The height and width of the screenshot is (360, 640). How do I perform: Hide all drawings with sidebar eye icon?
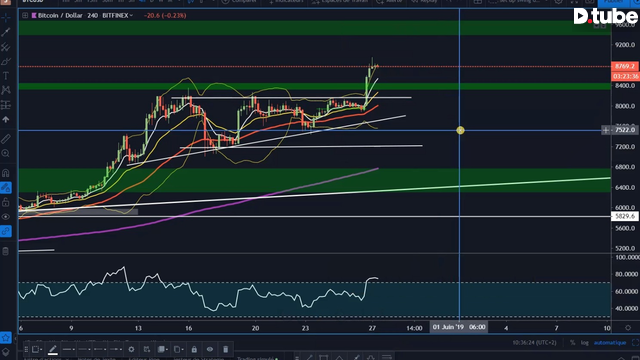6,217
